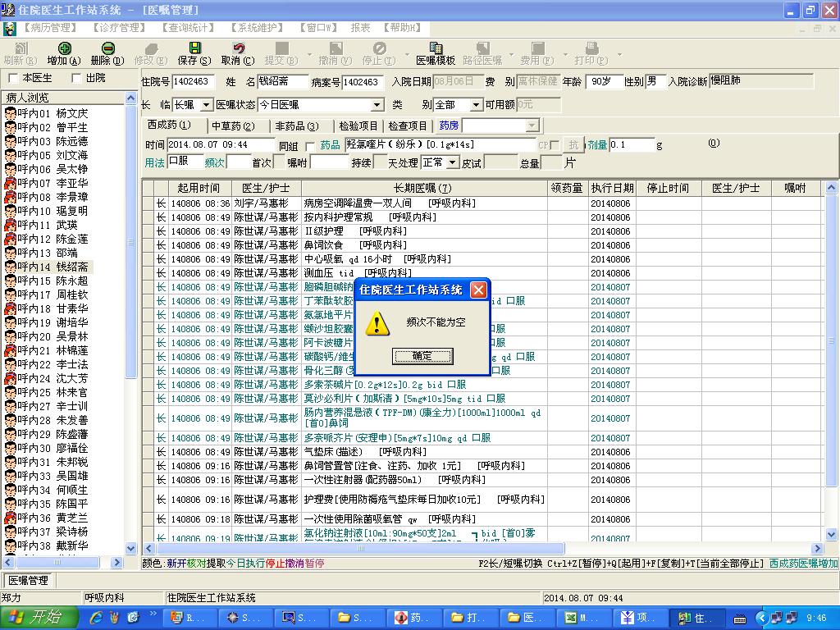Screen dimensions: 840x630
Task: Open the 长嘱 order type dropdown
Action: (x=206, y=105)
